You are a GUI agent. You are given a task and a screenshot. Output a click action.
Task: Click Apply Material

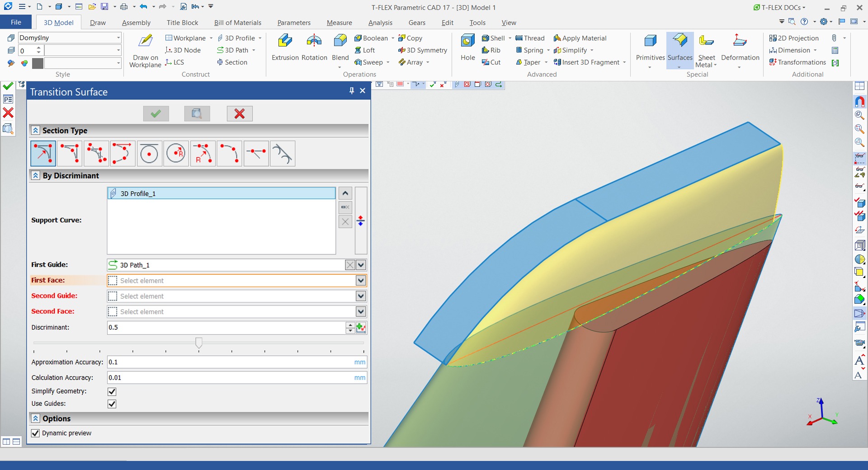coord(580,38)
